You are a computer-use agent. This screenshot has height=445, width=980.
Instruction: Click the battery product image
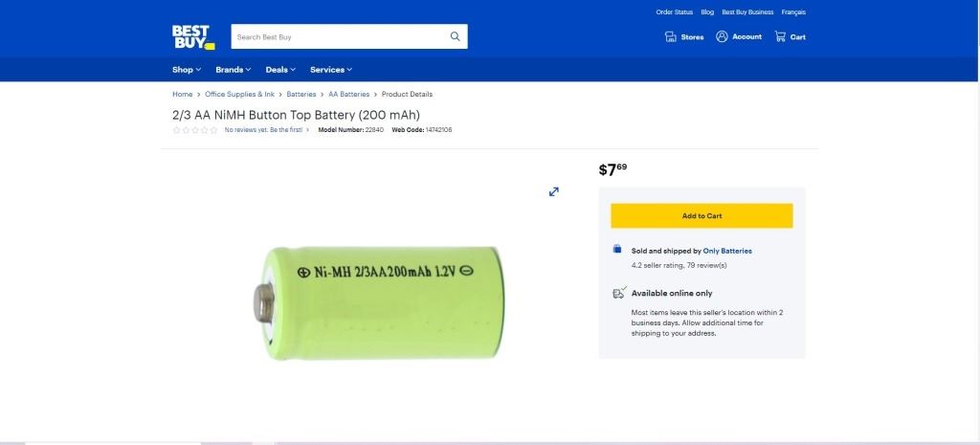coord(383,301)
